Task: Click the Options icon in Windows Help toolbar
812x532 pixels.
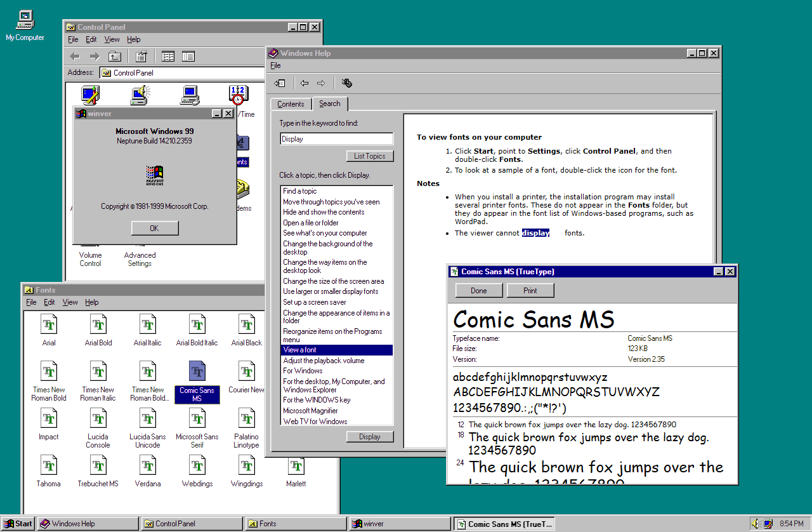Action: click(346, 83)
